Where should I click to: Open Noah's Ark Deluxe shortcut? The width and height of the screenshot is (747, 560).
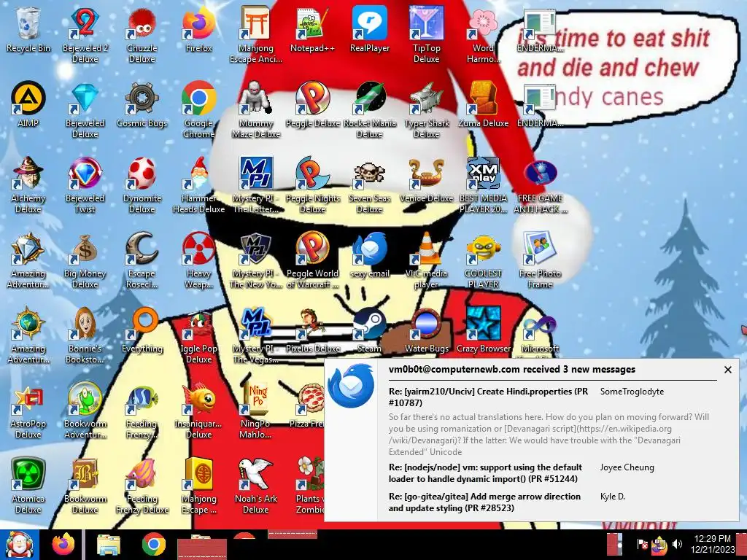pos(256,485)
